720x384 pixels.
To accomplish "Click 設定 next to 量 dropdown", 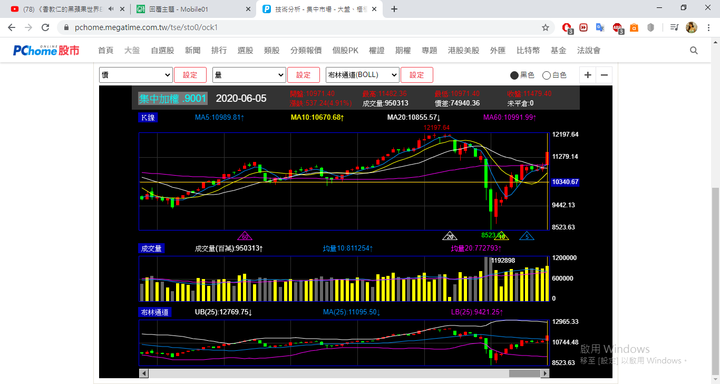I will [x=303, y=75].
